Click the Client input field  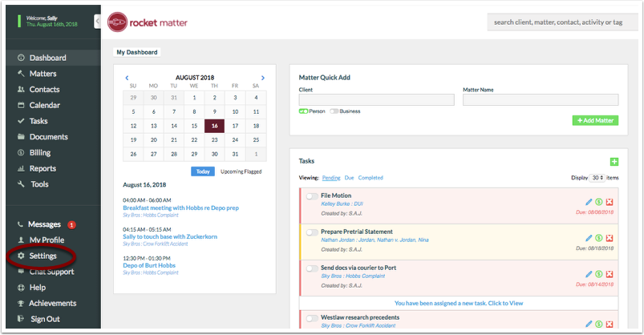coord(377,99)
